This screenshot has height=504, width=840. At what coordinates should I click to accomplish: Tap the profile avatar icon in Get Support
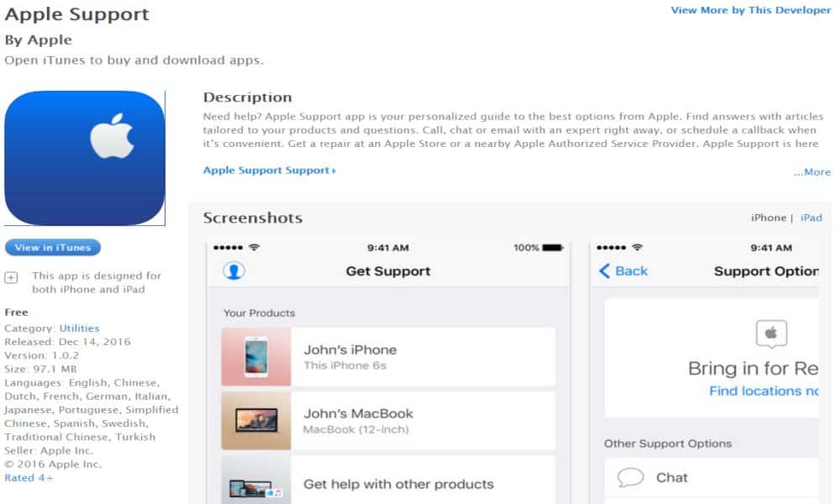tap(234, 271)
